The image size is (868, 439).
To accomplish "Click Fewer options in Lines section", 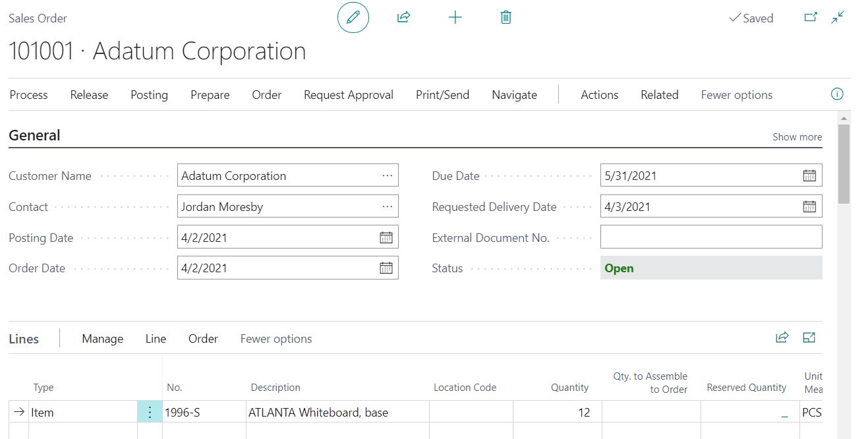I will pos(276,339).
